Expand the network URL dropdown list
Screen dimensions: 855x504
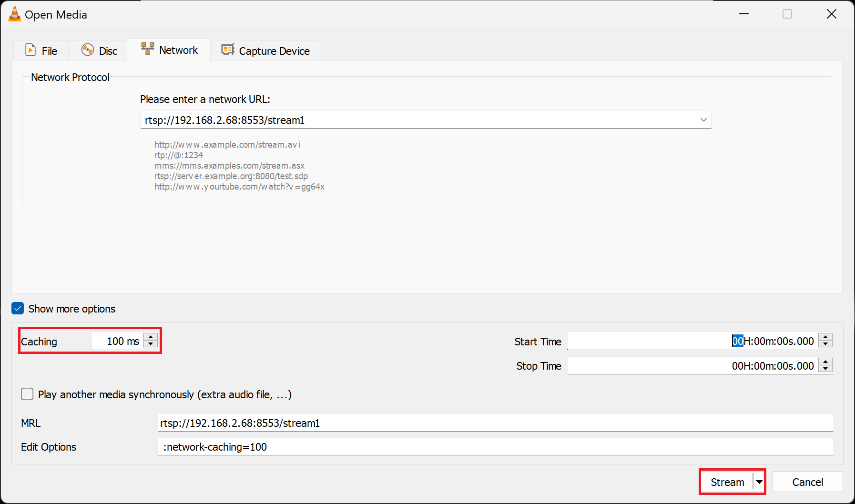coord(703,120)
